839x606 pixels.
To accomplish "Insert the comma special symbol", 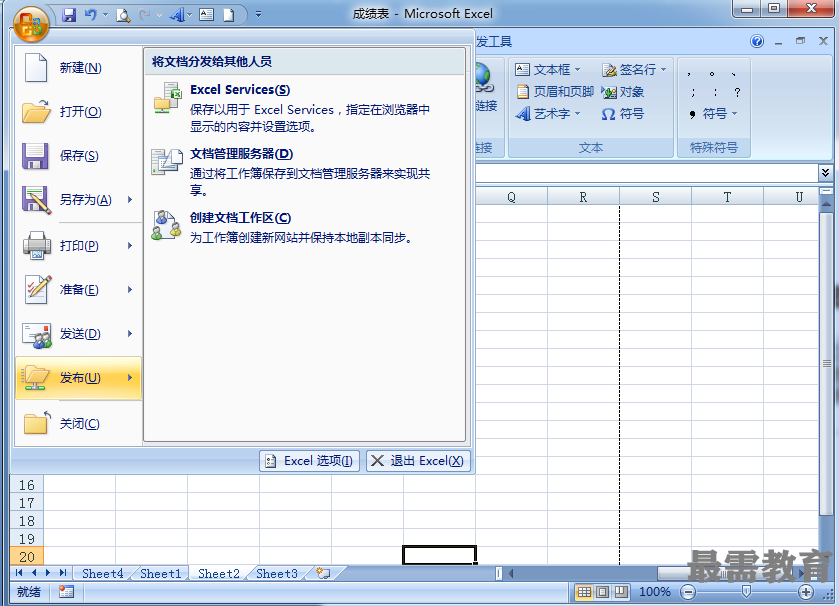I will (689, 74).
